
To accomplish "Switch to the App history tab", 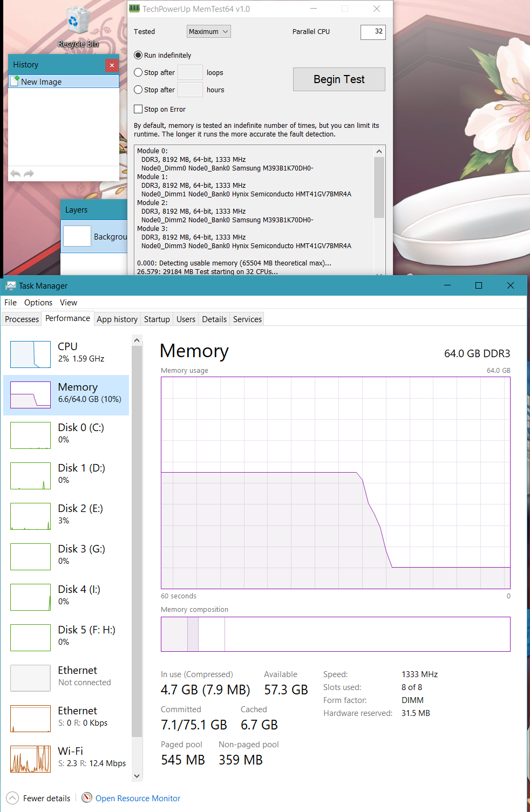I will (x=117, y=319).
